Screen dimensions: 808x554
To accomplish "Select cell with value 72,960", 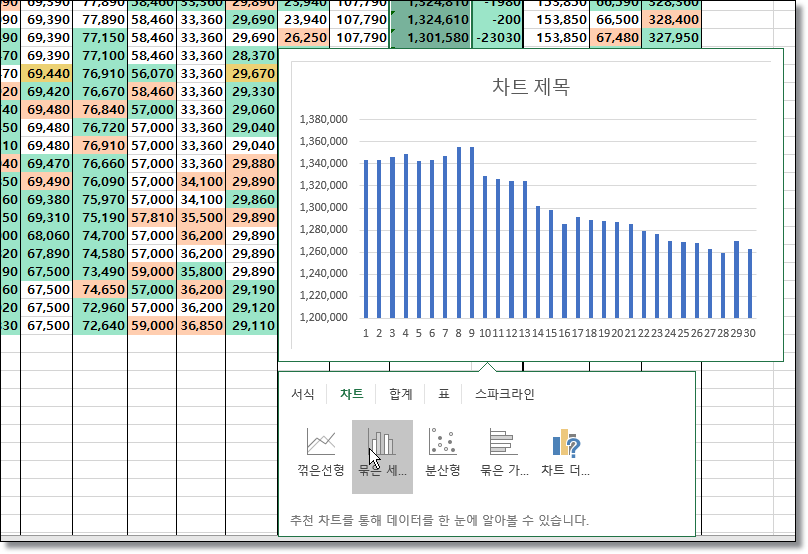I will pyautogui.click(x=100, y=308).
